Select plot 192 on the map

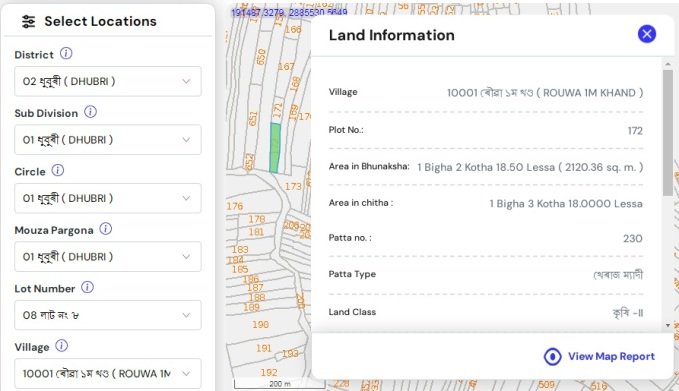[x=269, y=372]
